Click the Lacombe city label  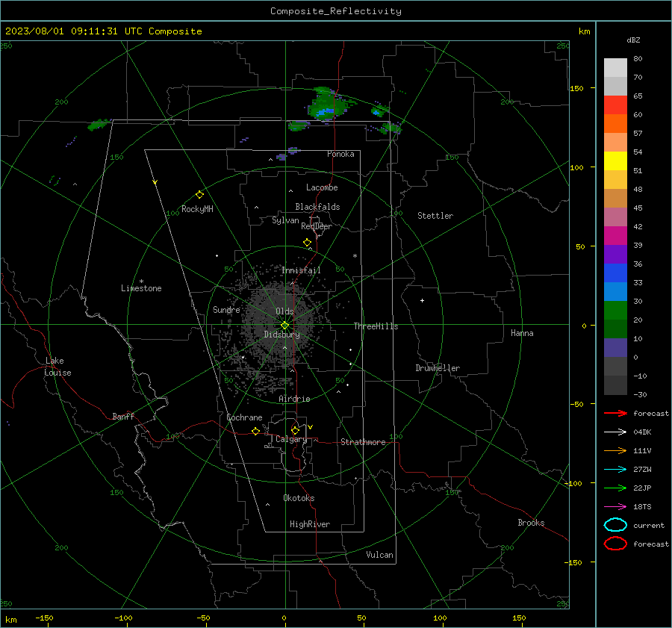[322, 187]
